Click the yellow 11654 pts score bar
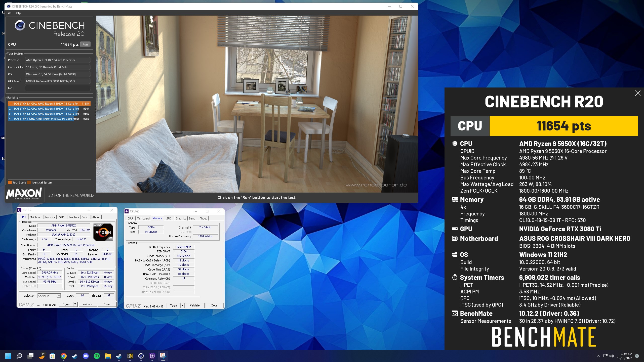 point(563,126)
